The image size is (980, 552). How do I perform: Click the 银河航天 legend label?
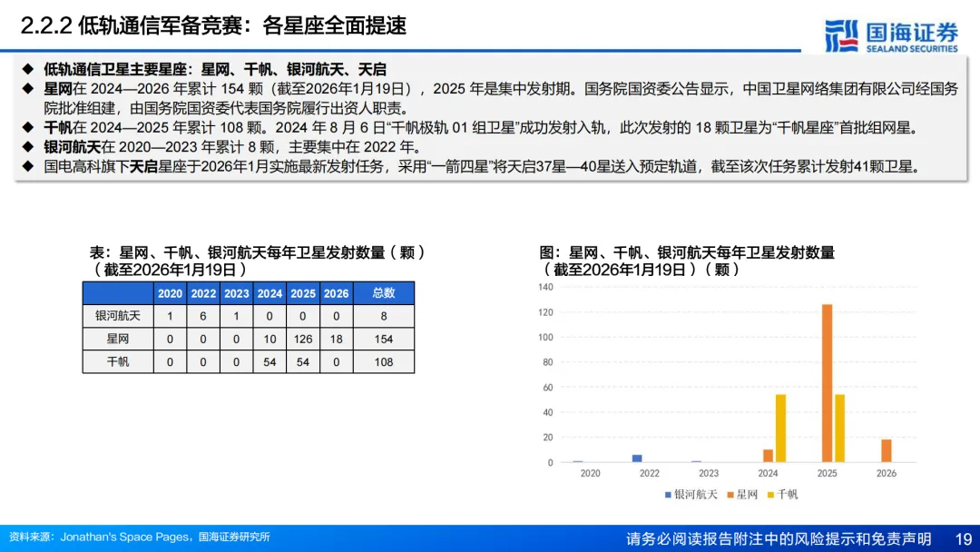pyautogui.click(x=696, y=495)
